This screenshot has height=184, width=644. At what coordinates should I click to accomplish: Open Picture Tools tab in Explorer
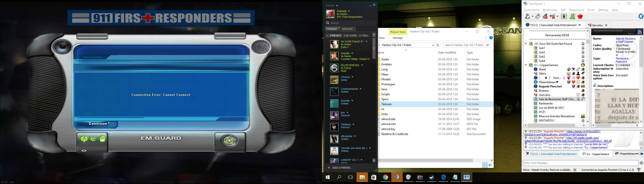[398, 32]
